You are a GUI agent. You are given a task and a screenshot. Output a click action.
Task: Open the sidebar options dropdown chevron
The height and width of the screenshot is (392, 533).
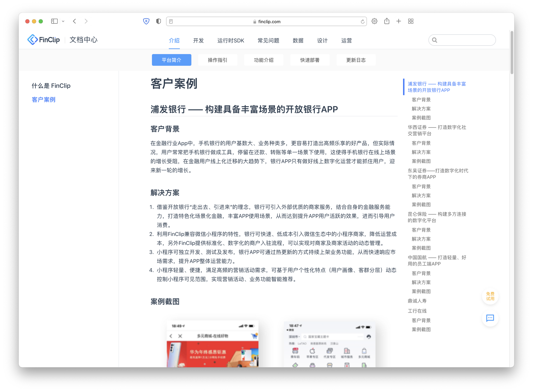click(x=63, y=21)
